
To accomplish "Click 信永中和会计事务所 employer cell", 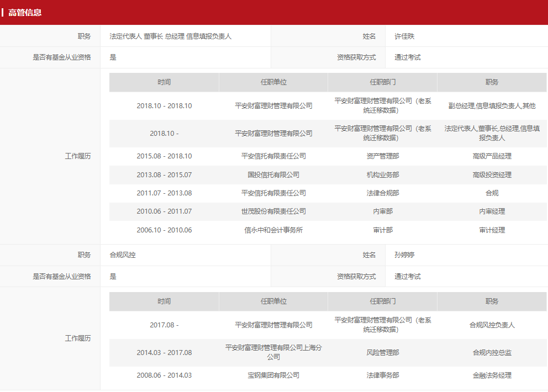I will 273,230.
